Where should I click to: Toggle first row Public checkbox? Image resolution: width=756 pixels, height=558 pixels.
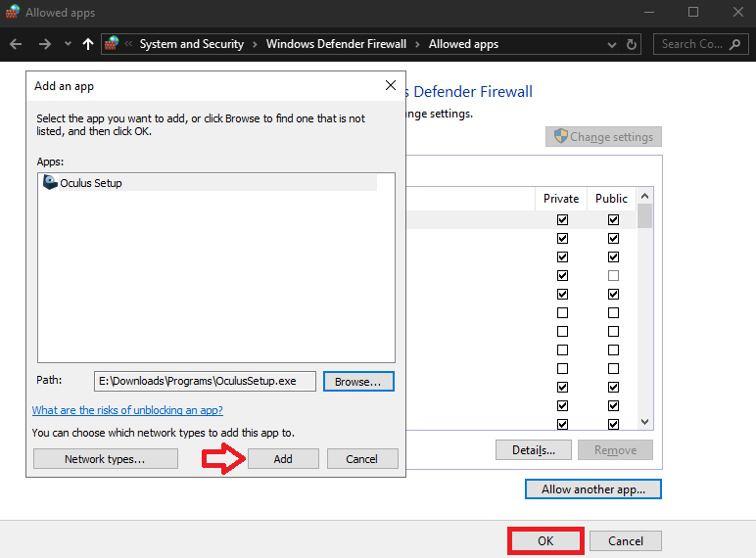[x=613, y=219]
